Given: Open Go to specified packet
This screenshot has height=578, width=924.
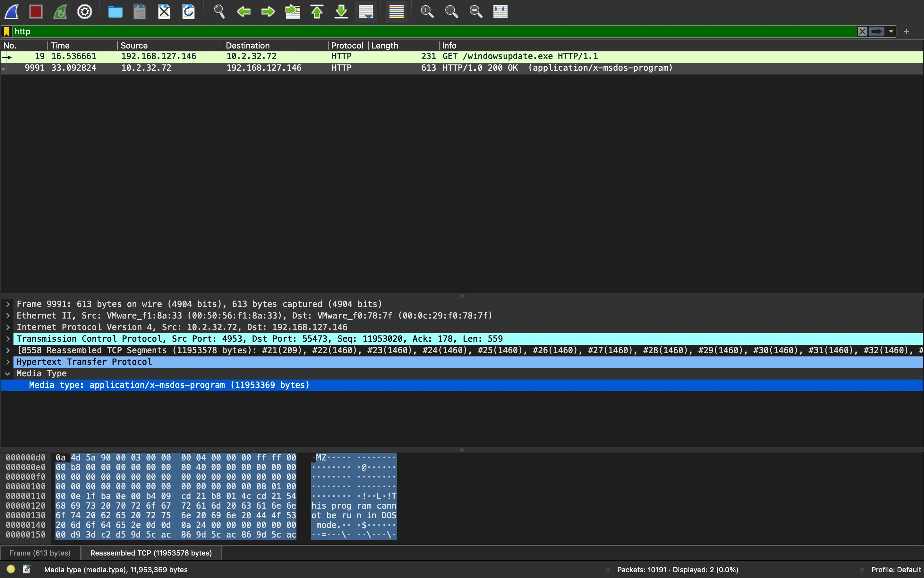Looking at the screenshot, I should (x=293, y=12).
